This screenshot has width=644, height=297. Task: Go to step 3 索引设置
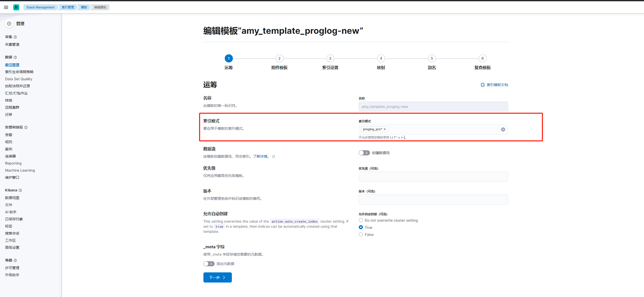pyautogui.click(x=330, y=58)
